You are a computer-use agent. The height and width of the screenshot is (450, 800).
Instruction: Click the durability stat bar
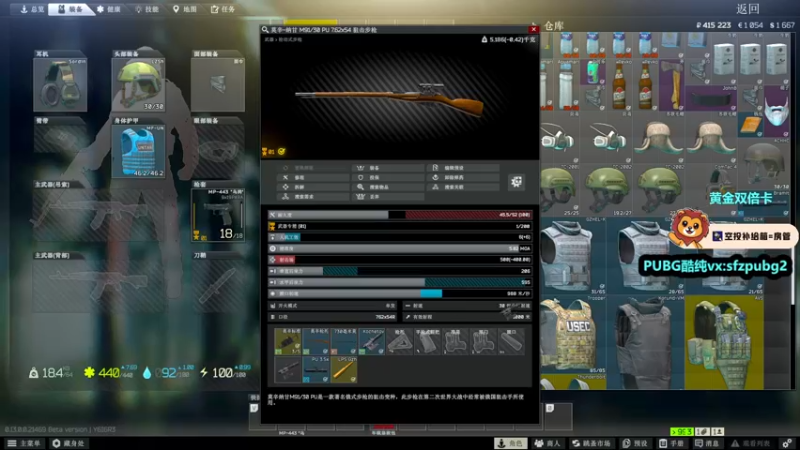[x=400, y=215]
